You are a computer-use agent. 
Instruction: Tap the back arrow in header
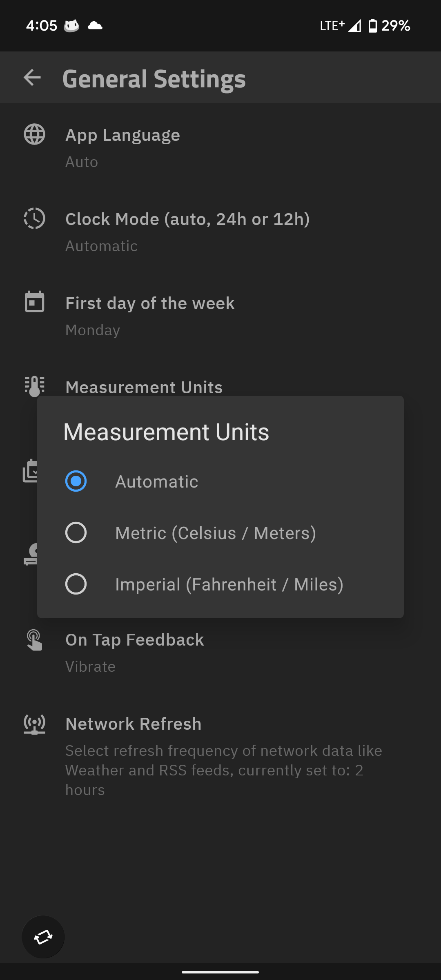click(x=32, y=78)
